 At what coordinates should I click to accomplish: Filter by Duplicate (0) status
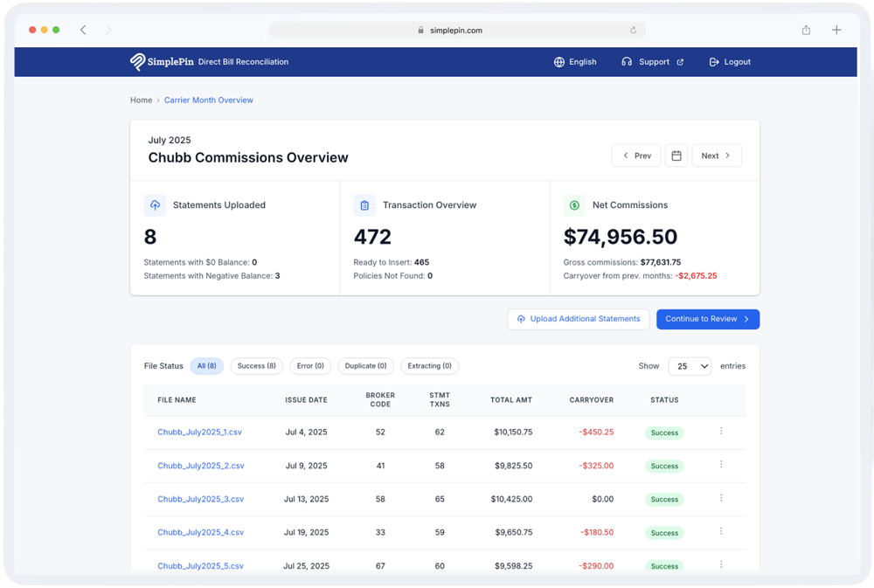click(365, 366)
